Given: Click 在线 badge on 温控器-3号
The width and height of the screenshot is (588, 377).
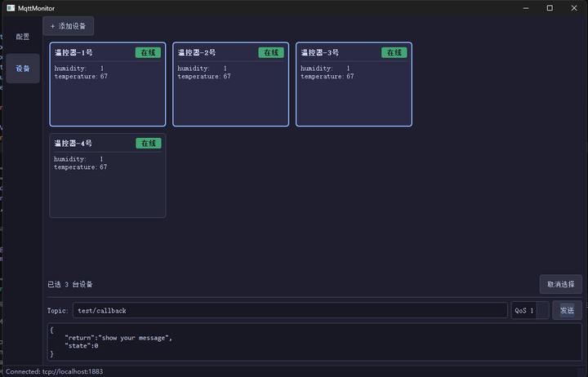Looking at the screenshot, I should [x=394, y=52].
